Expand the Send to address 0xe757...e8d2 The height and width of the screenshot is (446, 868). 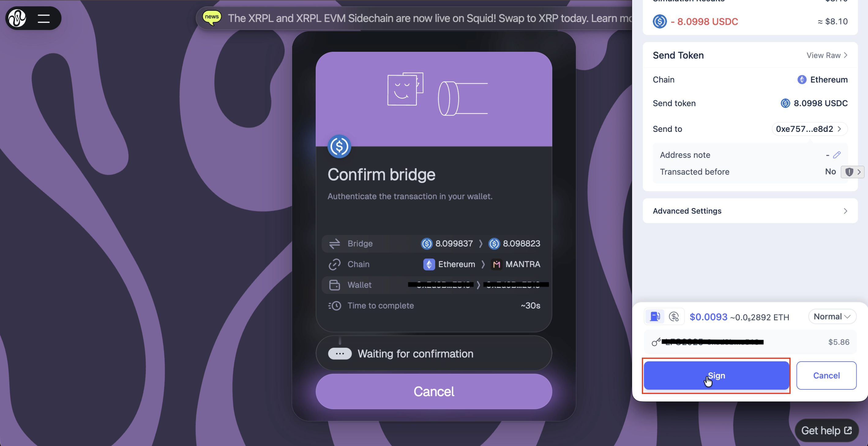tap(809, 129)
